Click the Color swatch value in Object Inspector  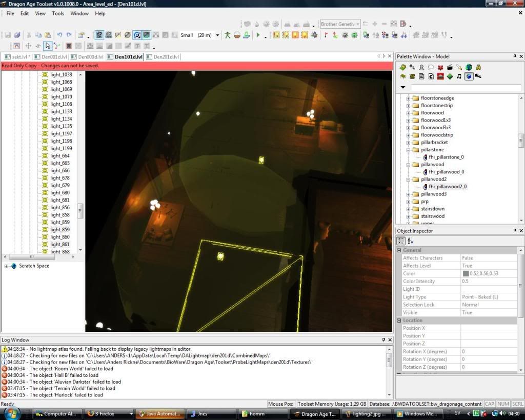coord(466,274)
